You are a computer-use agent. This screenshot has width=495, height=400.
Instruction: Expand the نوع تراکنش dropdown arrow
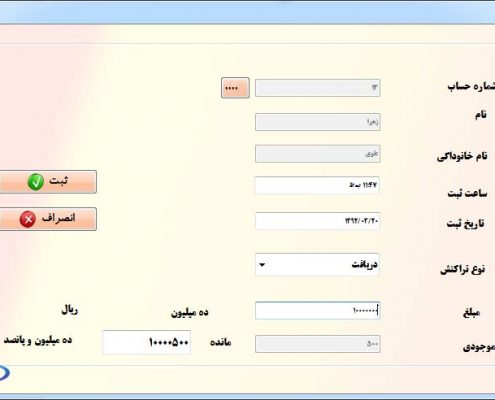[x=262, y=265]
